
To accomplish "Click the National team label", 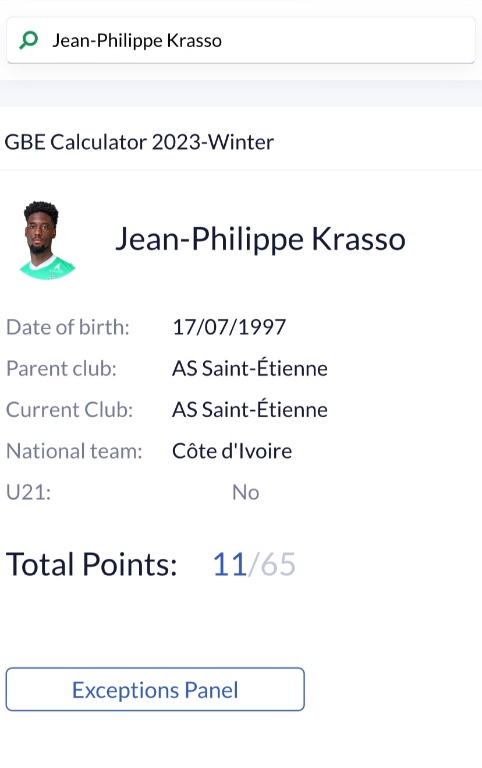I will coord(74,451).
